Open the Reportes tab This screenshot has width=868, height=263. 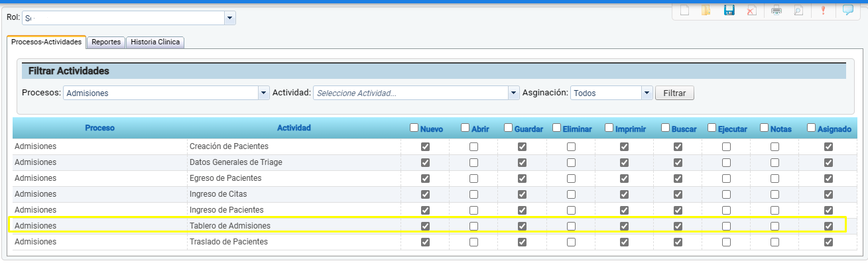pyautogui.click(x=106, y=42)
